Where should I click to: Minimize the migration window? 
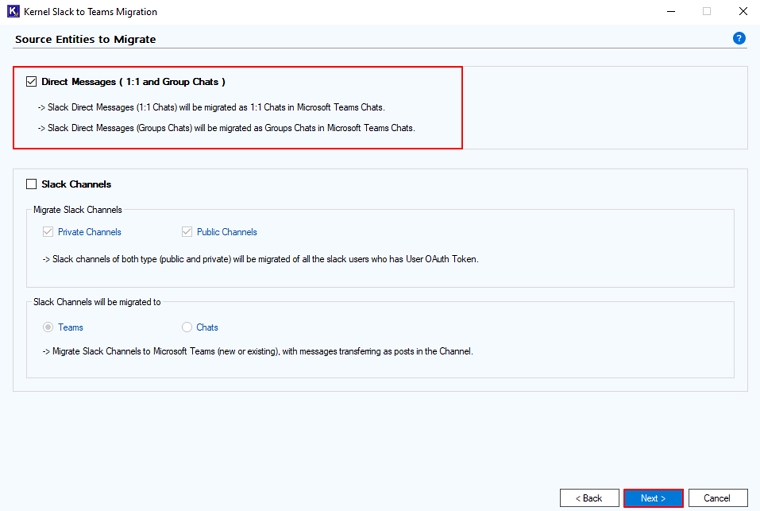pos(671,11)
